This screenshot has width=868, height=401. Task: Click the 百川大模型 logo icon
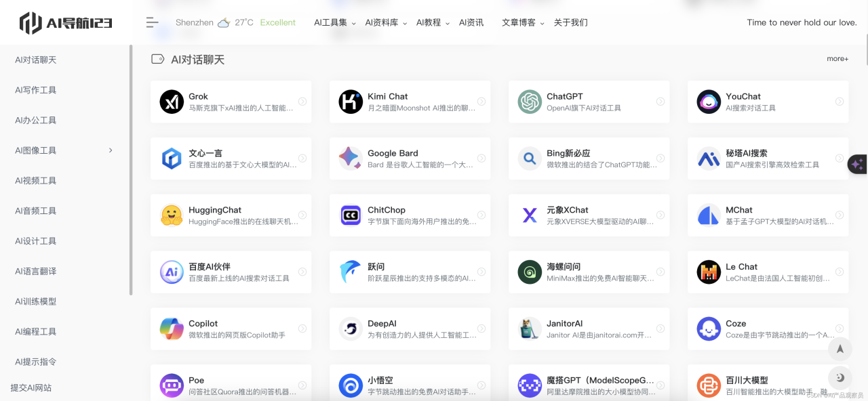click(709, 386)
